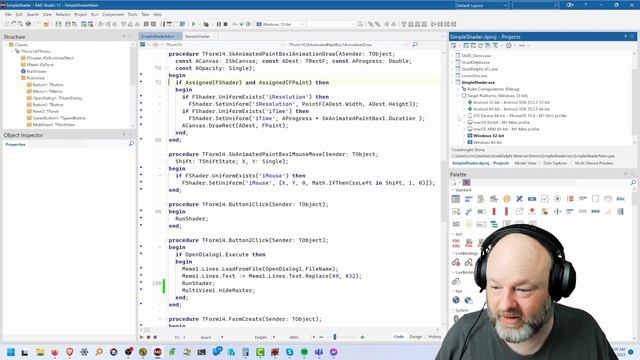The height and width of the screenshot is (360, 640).
Task: Open the Help menu
Action: coord(158,14)
